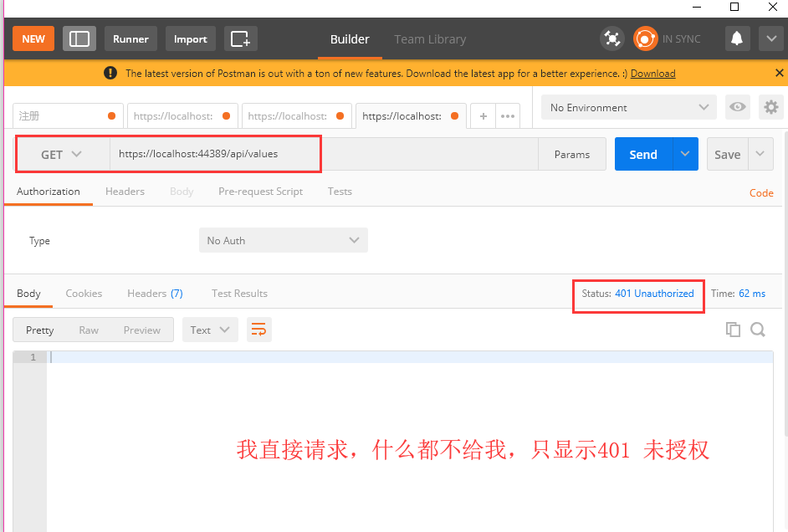Click the new window icon
Image resolution: width=788 pixels, height=532 pixels.
240,39
